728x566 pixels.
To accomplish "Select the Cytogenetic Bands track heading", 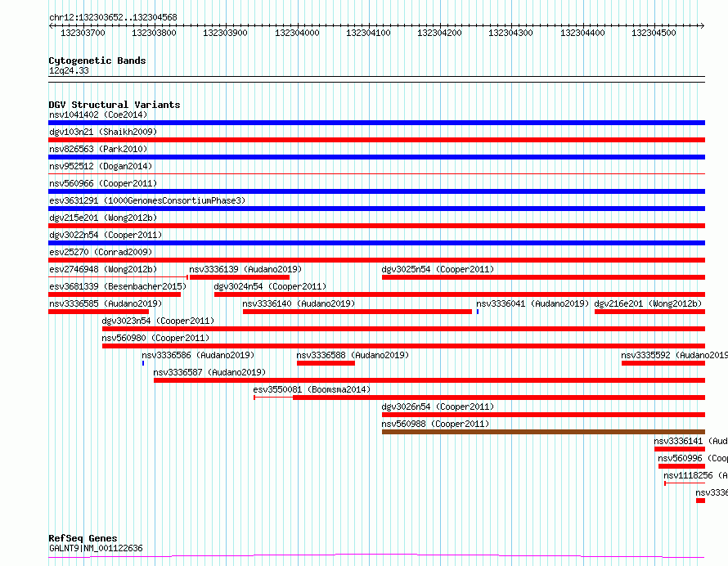I will pyautogui.click(x=97, y=61).
